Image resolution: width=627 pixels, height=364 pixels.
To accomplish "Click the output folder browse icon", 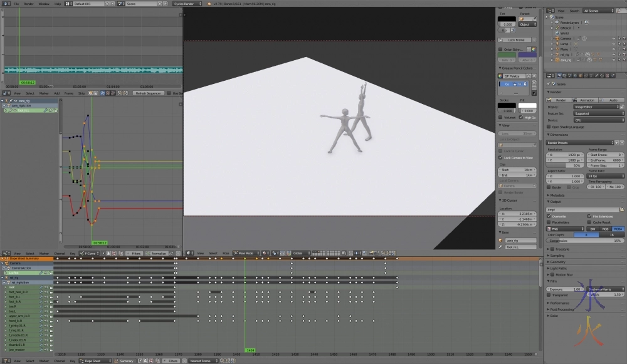I will tap(623, 210).
